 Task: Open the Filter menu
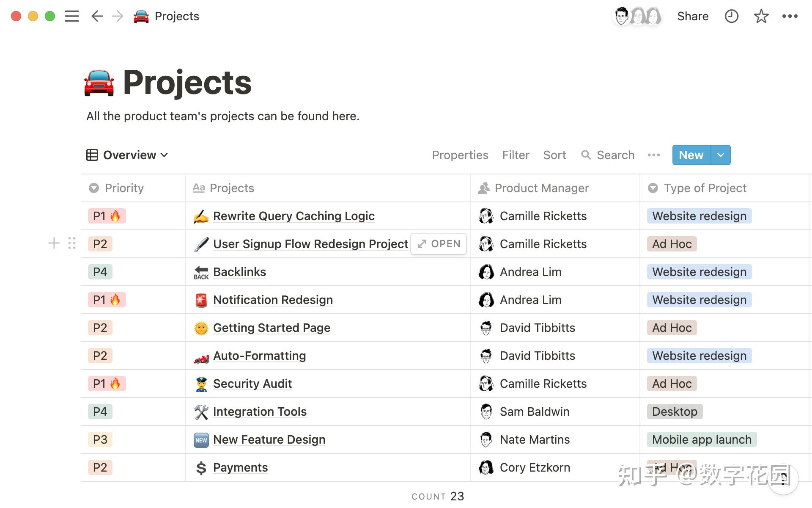[x=516, y=155]
